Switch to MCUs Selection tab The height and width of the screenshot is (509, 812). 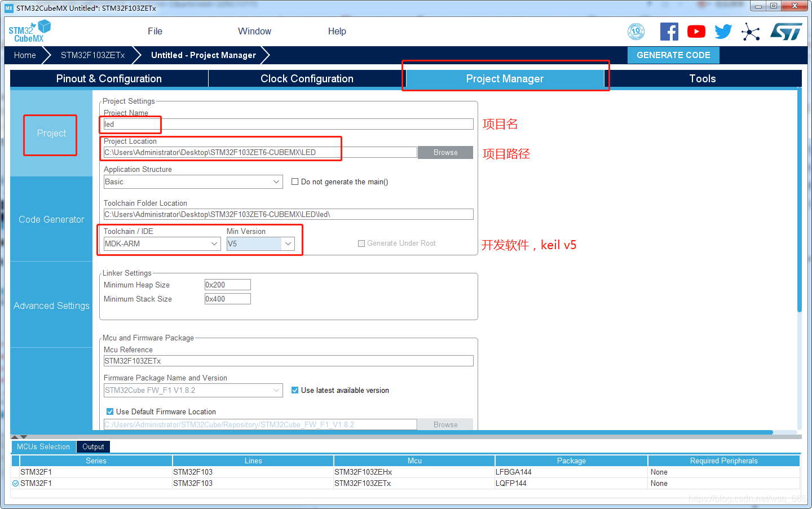pyautogui.click(x=43, y=446)
